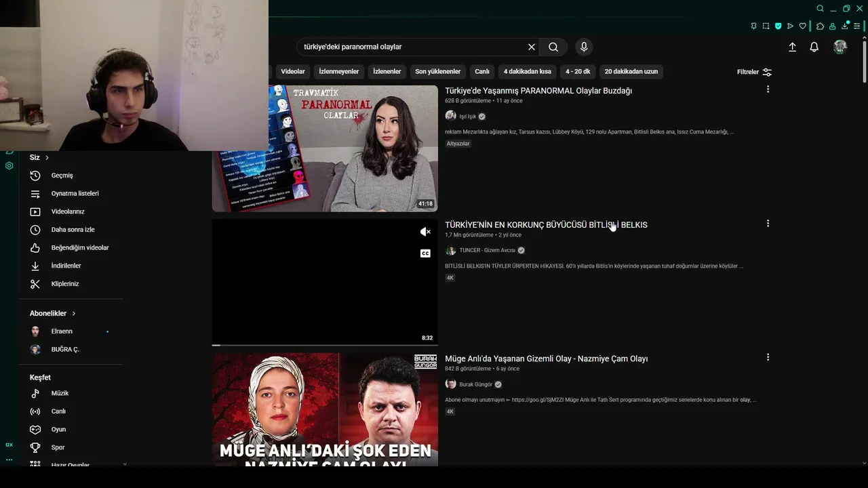Click the magnifier search button in the search bar
This screenshot has width=868, height=488.
tap(553, 47)
